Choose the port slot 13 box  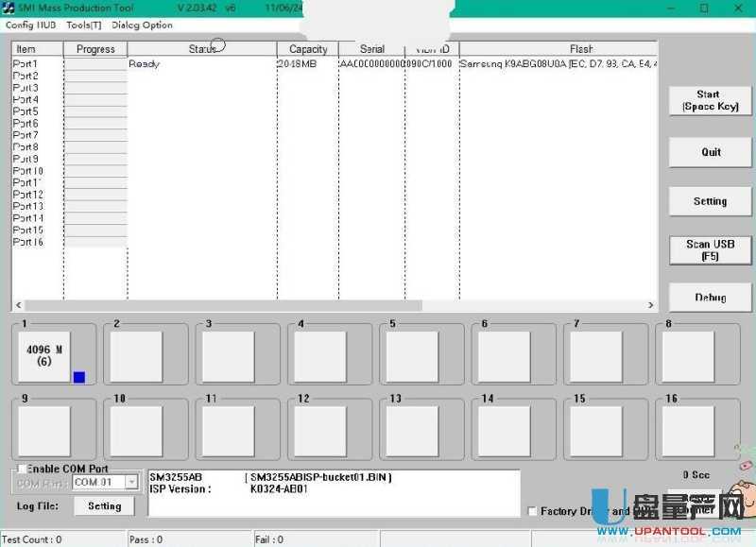412,431
